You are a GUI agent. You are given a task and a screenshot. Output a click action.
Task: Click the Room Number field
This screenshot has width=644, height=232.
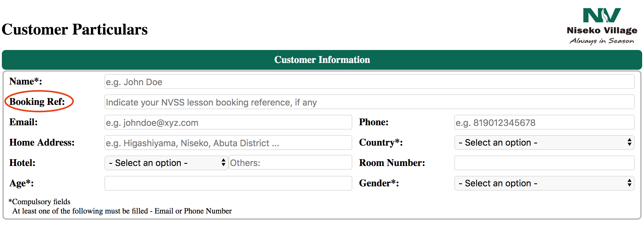point(544,163)
